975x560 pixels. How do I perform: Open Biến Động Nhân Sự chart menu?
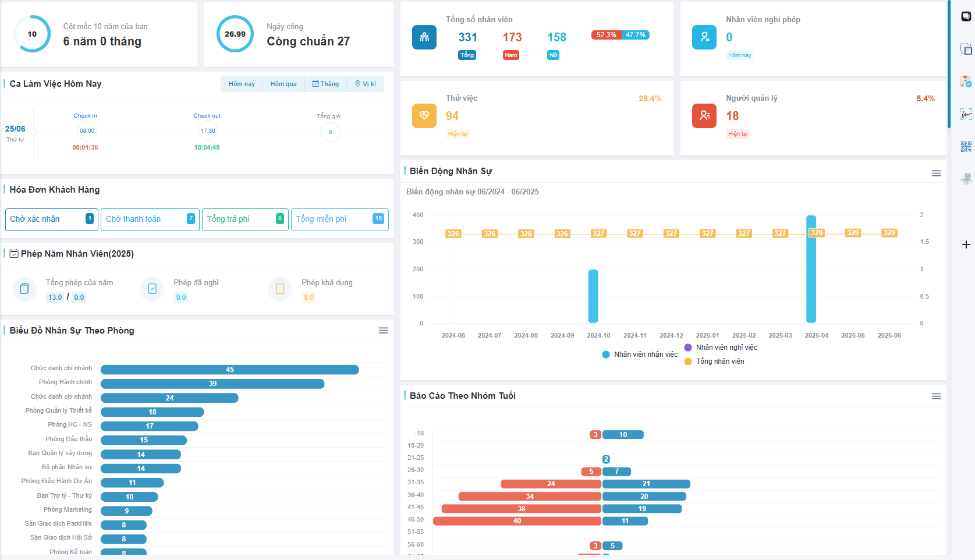click(x=936, y=173)
